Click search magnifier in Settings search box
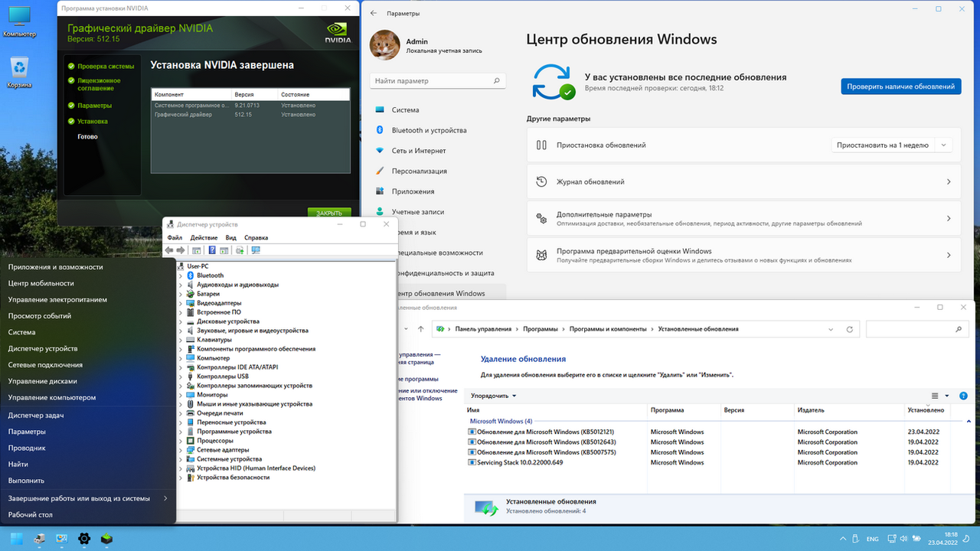Viewport: 980px width, 551px height. click(496, 80)
